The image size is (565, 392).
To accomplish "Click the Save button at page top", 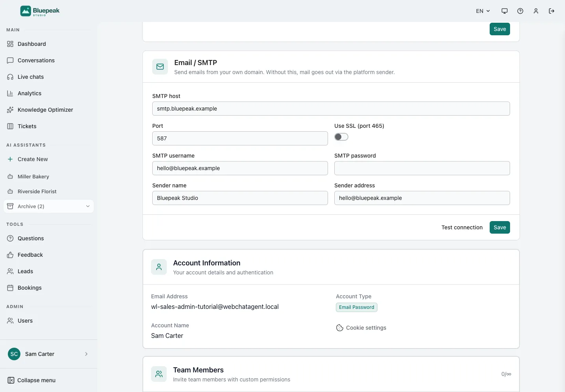I will click(500, 29).
